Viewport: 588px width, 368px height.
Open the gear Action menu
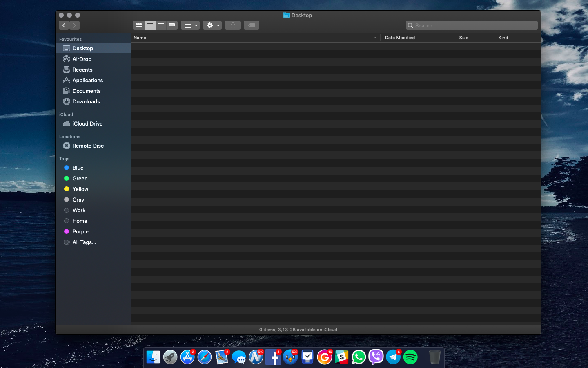(x=212, y=25)
